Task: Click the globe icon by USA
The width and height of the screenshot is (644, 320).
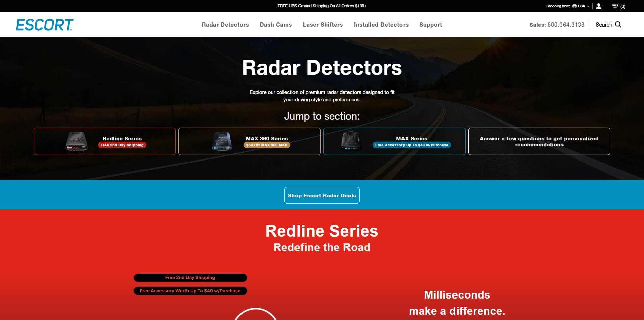Action: tap(574, 6)
